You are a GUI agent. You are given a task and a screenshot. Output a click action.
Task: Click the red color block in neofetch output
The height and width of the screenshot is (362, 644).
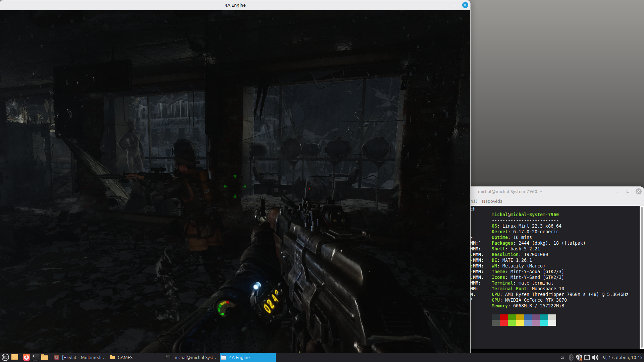[503, 317]
